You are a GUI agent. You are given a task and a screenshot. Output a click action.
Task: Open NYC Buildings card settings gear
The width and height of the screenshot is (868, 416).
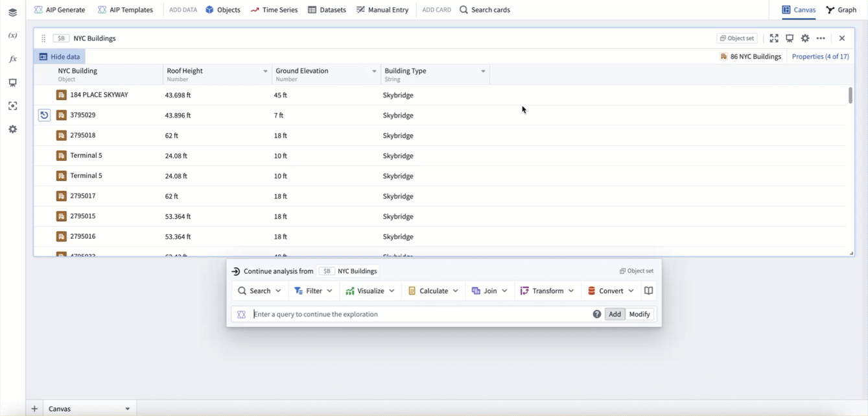[x=805, y=38]
